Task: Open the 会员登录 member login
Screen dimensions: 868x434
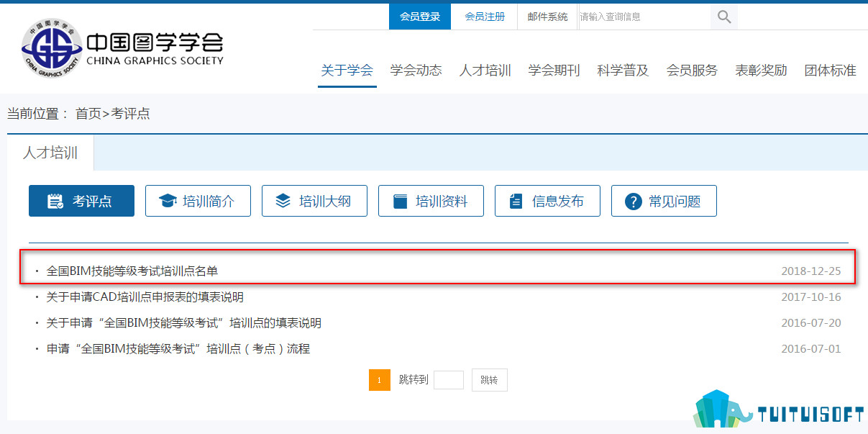Action: pos(420,17)
